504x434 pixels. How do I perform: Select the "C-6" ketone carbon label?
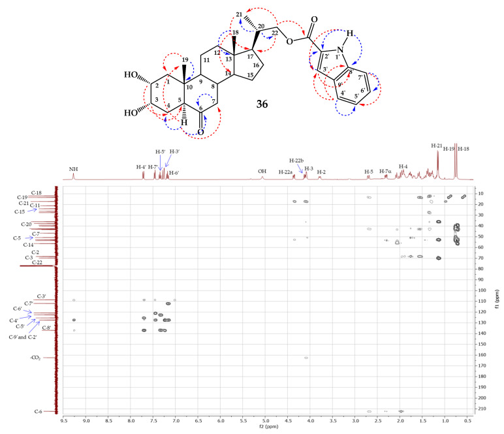(39, 412)
